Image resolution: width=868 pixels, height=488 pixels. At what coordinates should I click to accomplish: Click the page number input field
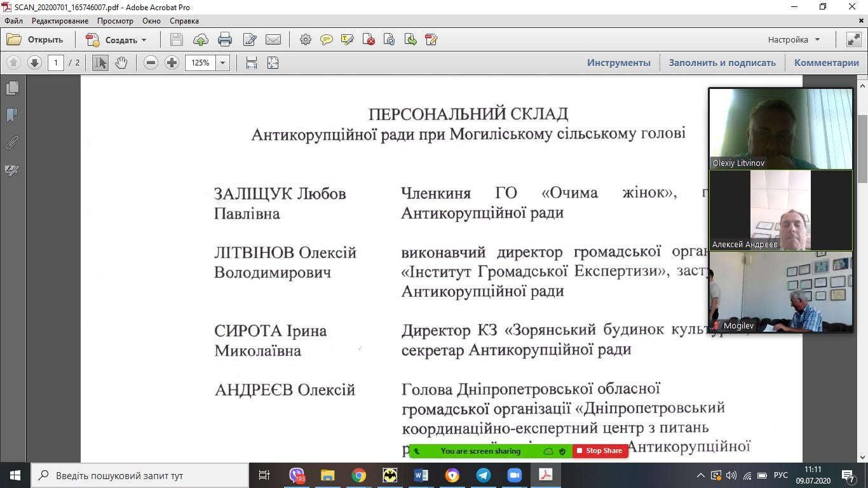[x=56, y=63]
